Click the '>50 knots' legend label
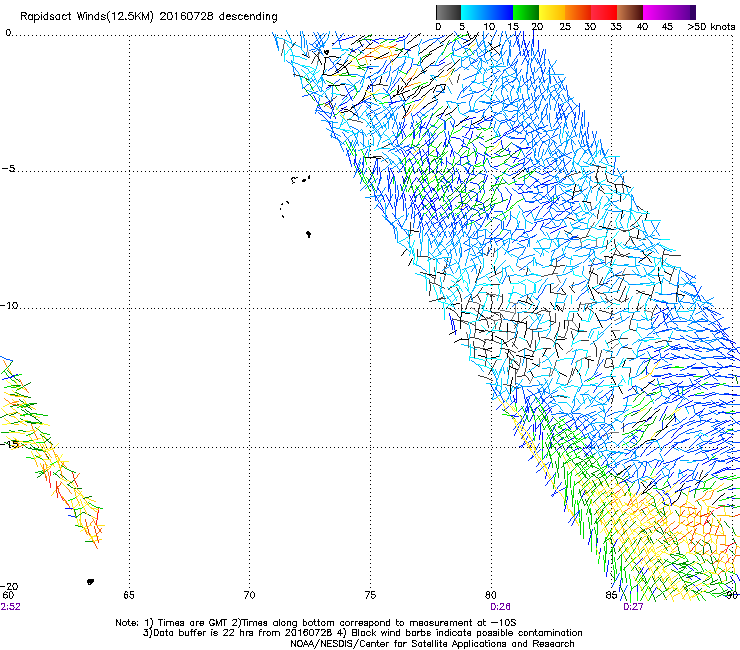 (711, 26)
